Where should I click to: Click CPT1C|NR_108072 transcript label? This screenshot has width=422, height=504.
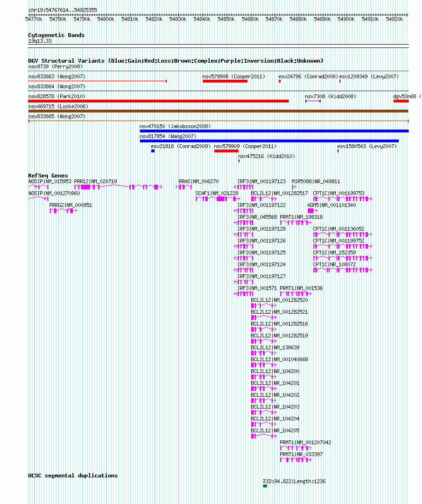click(x=335, y=264)
